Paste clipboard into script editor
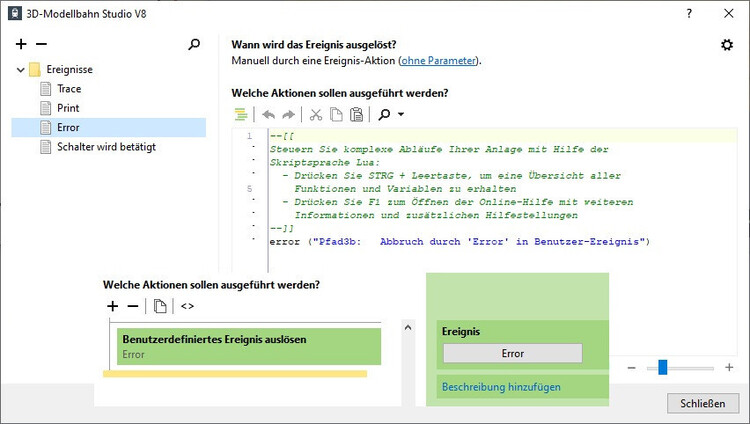Screen dimensions: 750x424 [356, 114]
